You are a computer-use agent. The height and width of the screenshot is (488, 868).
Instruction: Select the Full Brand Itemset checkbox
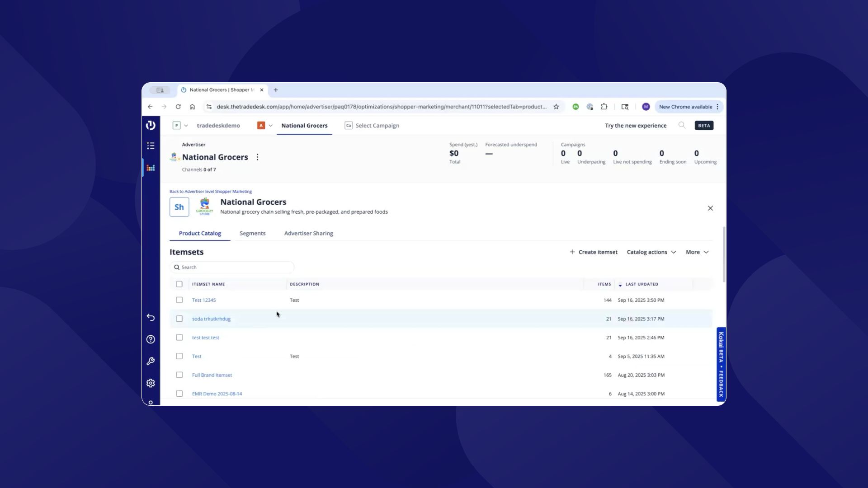point(179,375)
